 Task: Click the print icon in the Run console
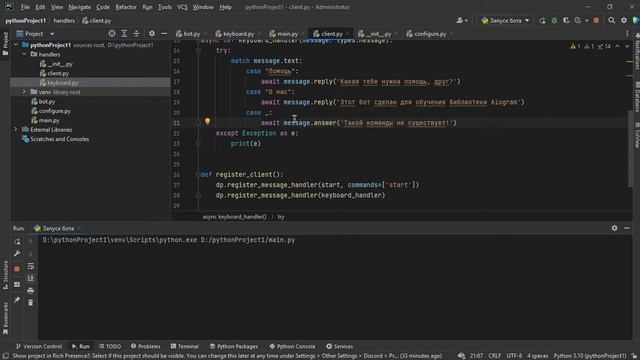coord(31,291)
